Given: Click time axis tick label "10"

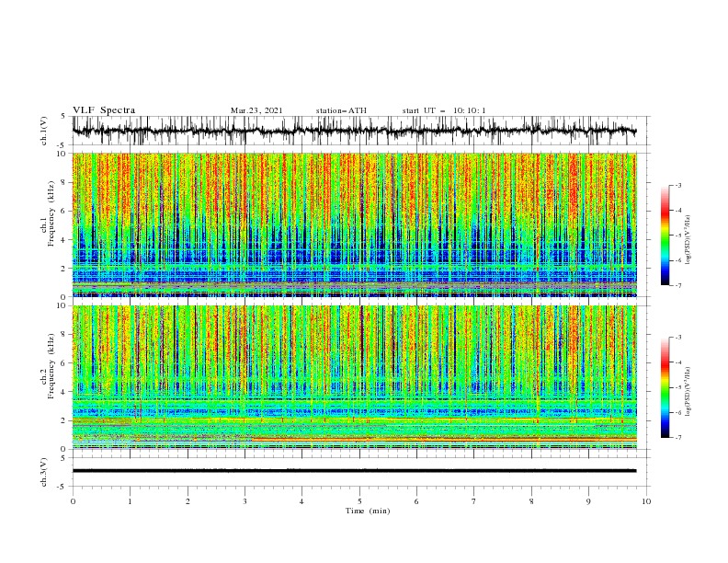Looking at the screenshot, I should click(x=646, y=501).
